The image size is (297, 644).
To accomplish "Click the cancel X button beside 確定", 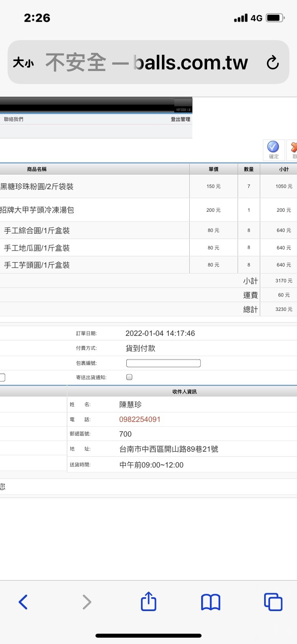I will point(293,150).
